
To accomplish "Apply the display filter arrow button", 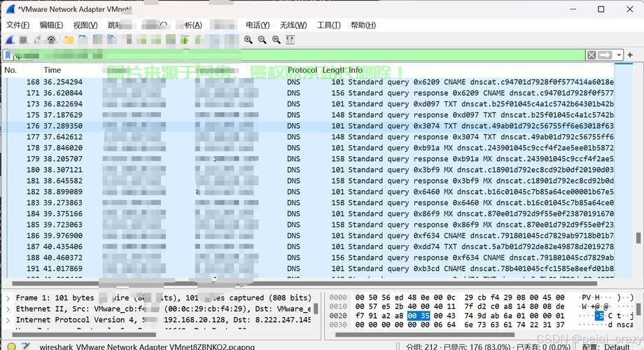I will coord(605,55).
